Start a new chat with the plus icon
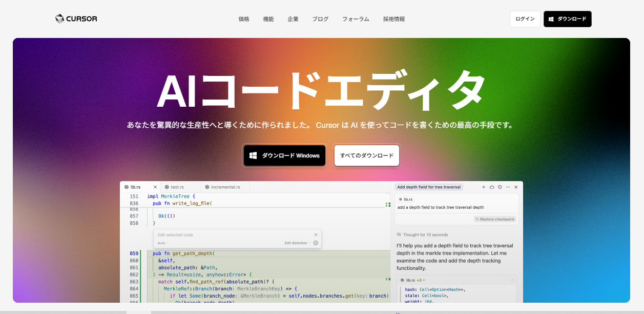644x314 pixels. pyautogui.click(x=484, y=187)
